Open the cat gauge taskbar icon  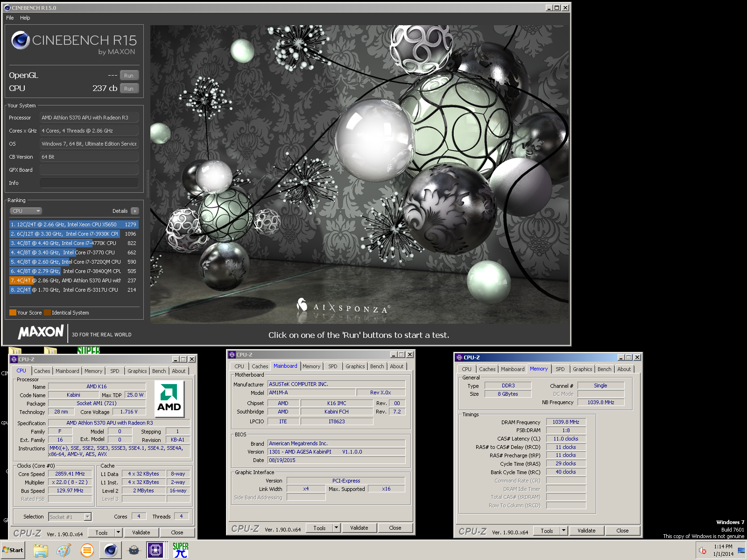pyautogui.click(x=134, y=550)
